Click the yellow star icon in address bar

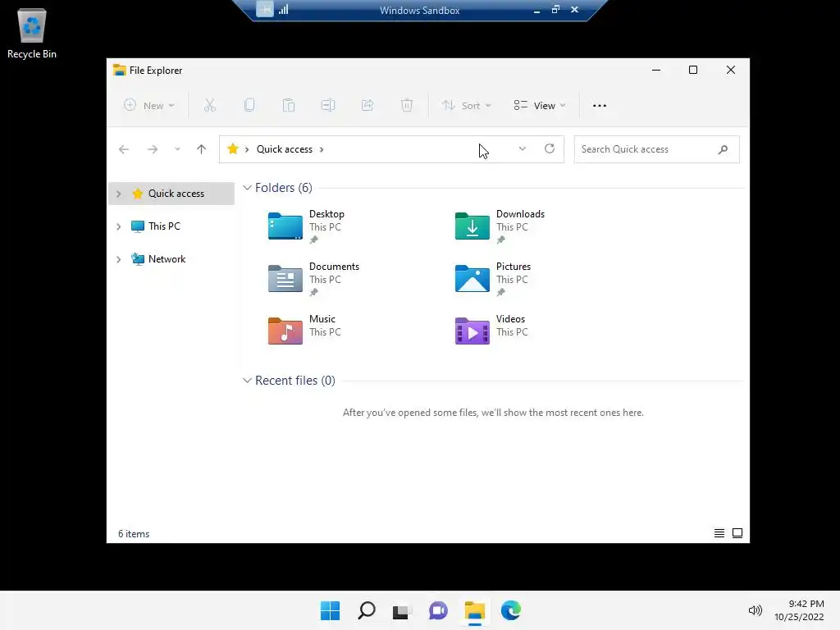pyautogui.click(x=232, y=149)
